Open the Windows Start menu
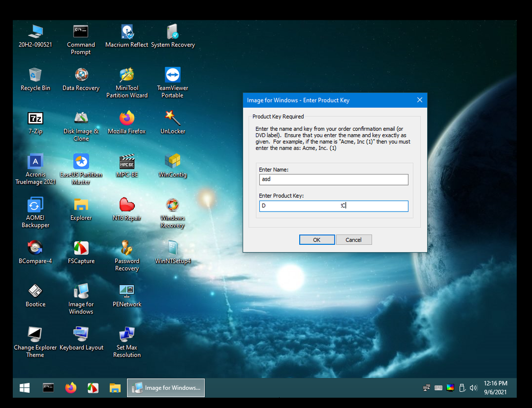Screen dimensions: 532x408 [25, 388]
